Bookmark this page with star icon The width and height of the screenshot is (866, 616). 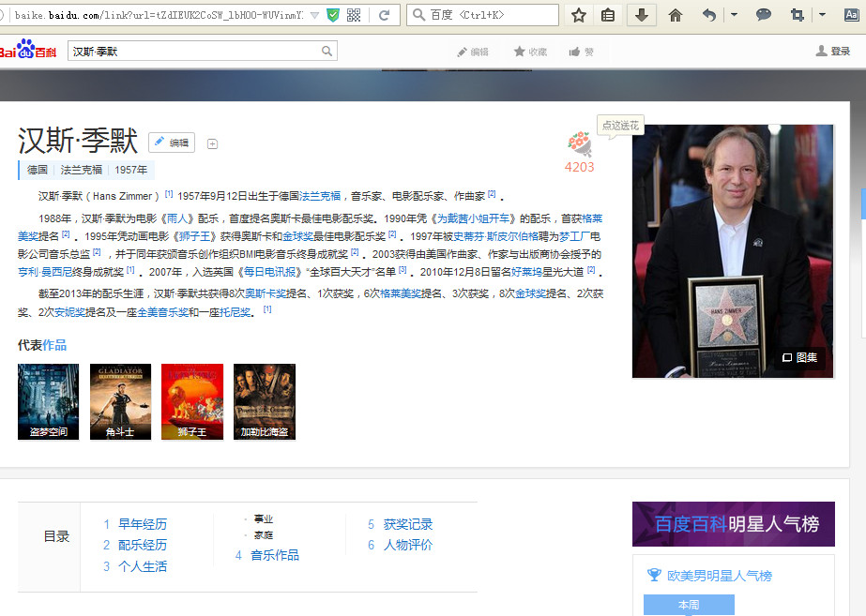578,15
